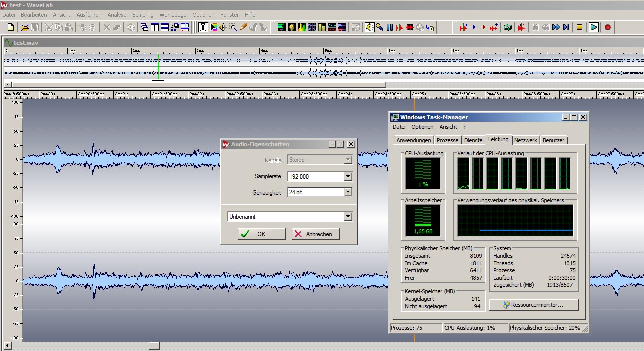644x351 pixels.
Task: Open the Analyse menu
Action: 117,15
